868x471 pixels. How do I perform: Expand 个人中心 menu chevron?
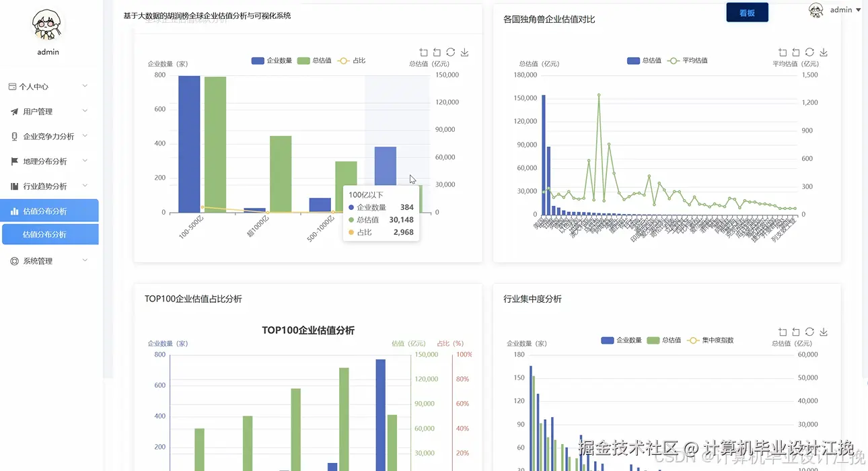pyautogui.click(x=85, y=85)
